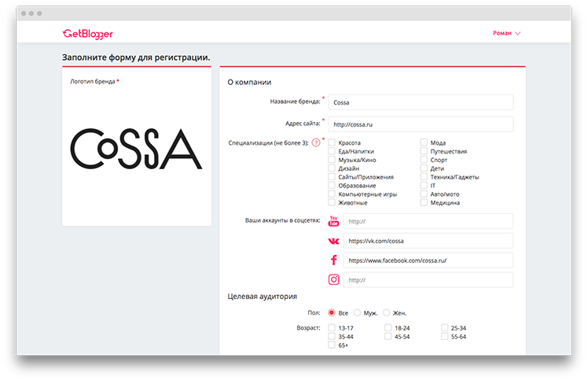Click the Заполните форму для регистрации heading
This screenshot has width=588, height=384.
coord(136,57)
